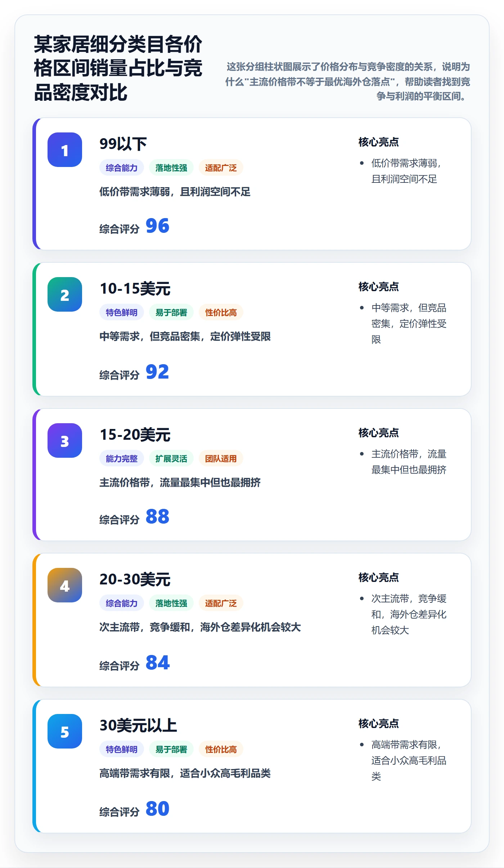The image size is (504, 868).
Task: Select the 99以下 card title
Action: coord(123,144)
